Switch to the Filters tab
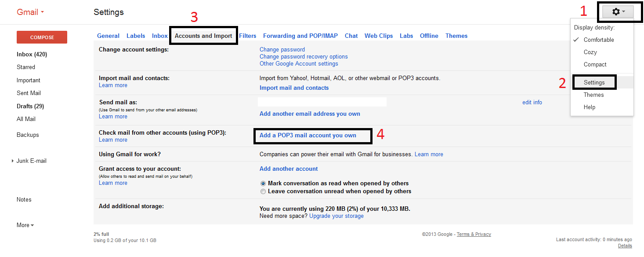Screen dimensions: 644x257 (248, 36)
